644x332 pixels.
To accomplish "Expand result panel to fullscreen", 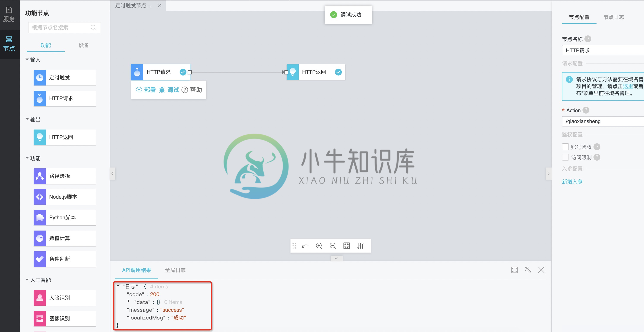I will [x=514, y=270].
